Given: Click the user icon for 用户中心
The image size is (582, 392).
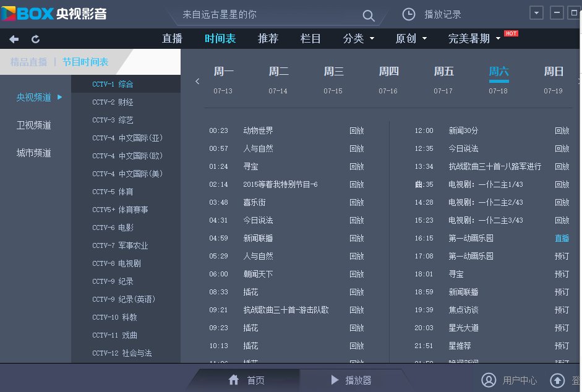Looking at the screenshot, I should (x=488, y=381).
